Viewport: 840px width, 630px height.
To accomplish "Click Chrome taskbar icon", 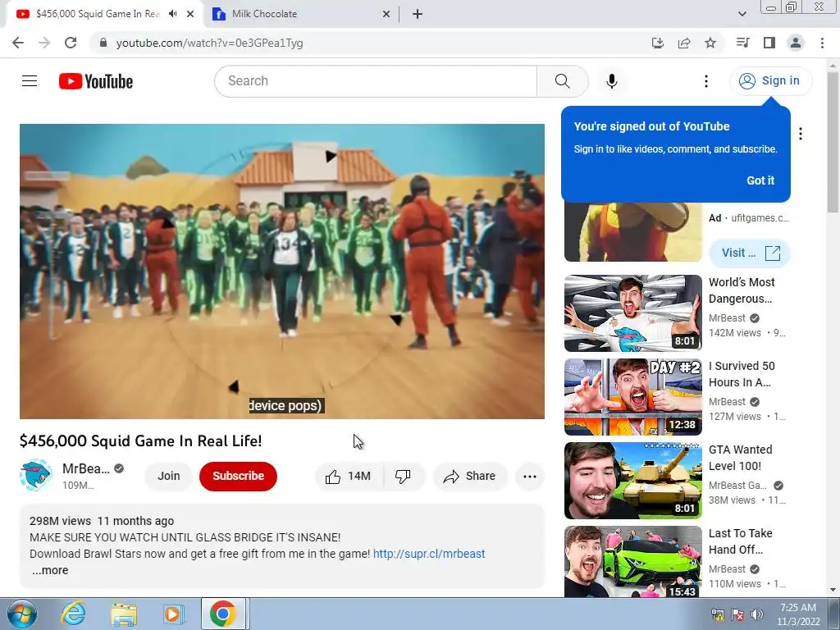I will pyautogui.click(x=223, y=614).
